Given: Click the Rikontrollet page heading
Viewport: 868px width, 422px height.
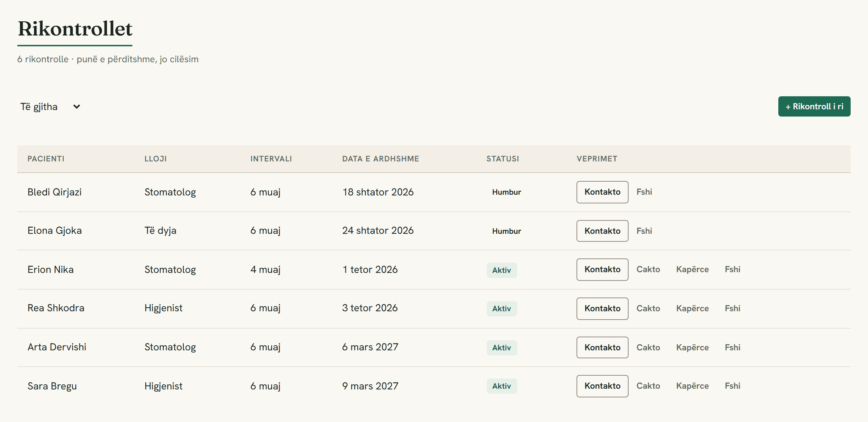Looking at the screenshot, I should (75, 29).
